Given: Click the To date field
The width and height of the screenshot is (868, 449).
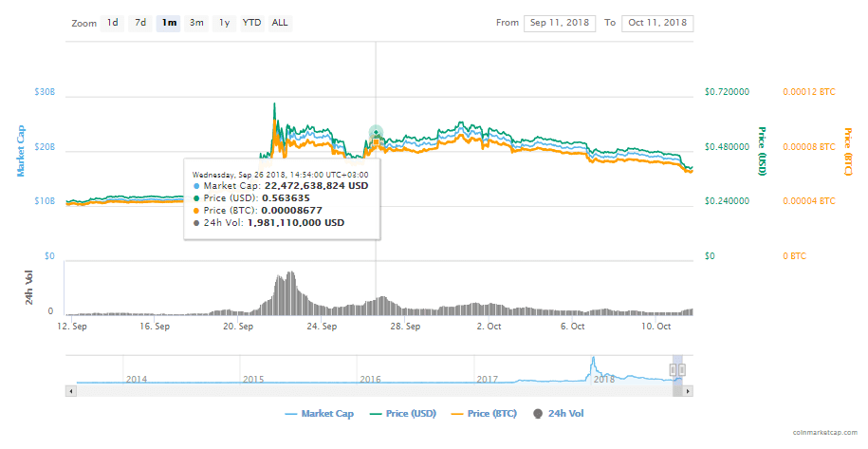Looking at the screenshot, I should click(656, 23).
